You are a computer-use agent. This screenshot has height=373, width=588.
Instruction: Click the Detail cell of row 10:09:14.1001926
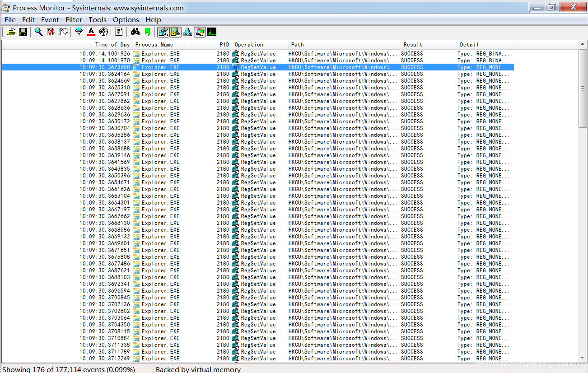pos(484,54)
